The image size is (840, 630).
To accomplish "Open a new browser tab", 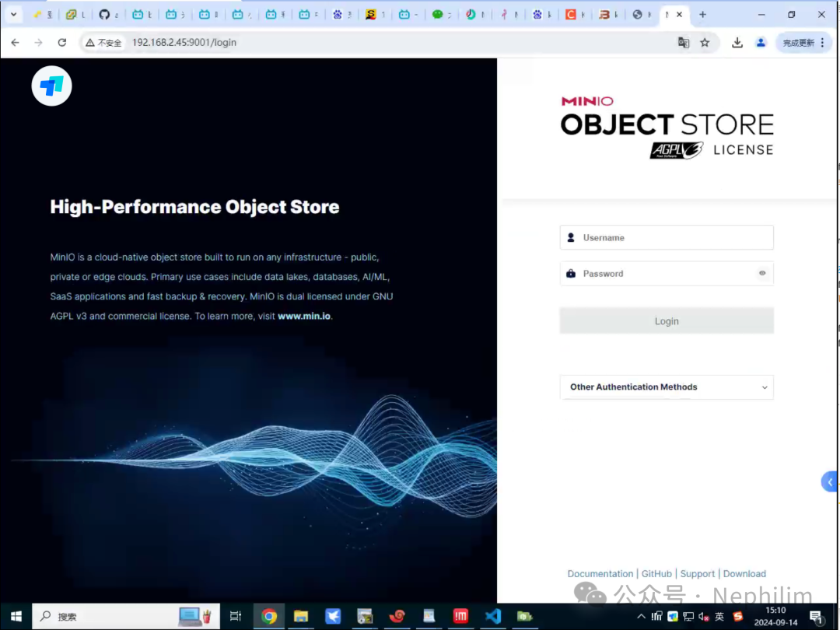I will coord(702,15).
